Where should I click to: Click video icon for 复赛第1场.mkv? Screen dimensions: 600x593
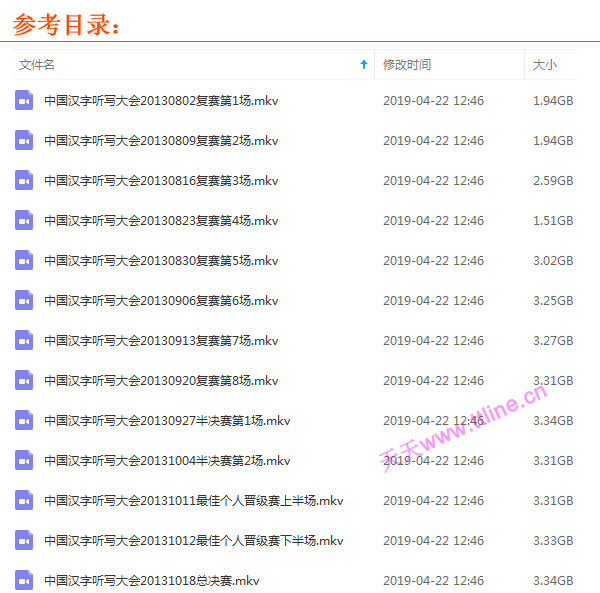24,101
